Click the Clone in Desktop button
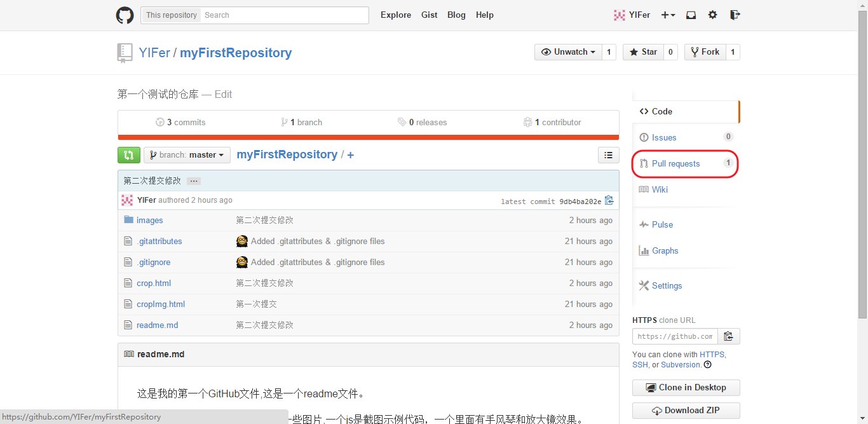The width and height of the screenshot is (868, 424). [686, 388]
